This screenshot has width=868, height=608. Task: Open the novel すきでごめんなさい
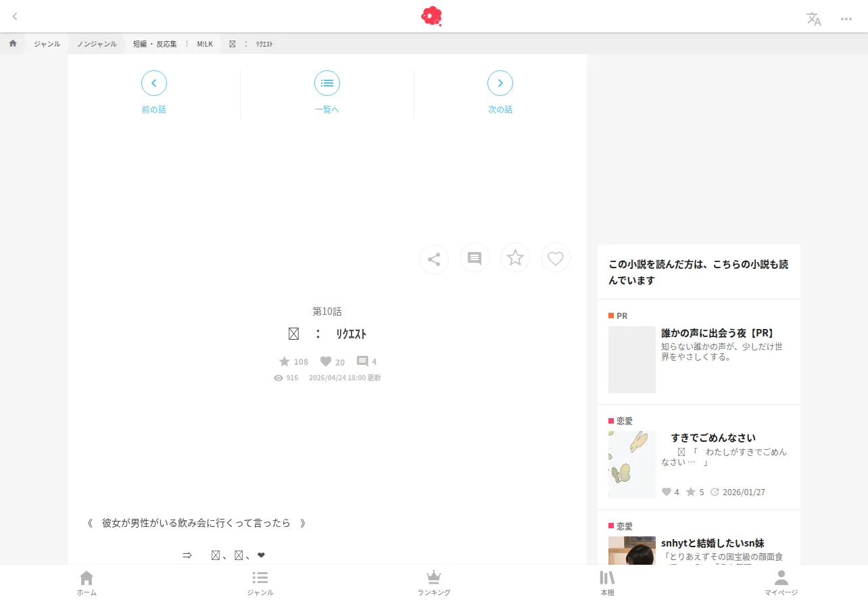point(713,438)
